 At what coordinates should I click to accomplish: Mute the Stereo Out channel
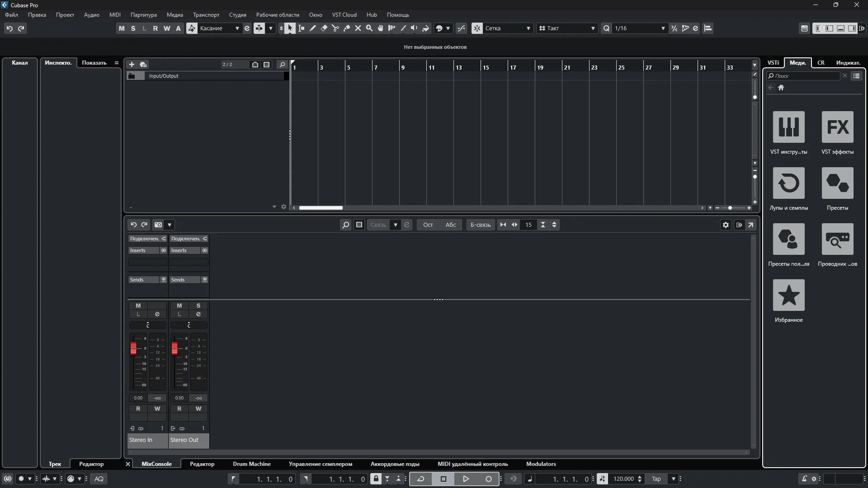coord(179,305)
